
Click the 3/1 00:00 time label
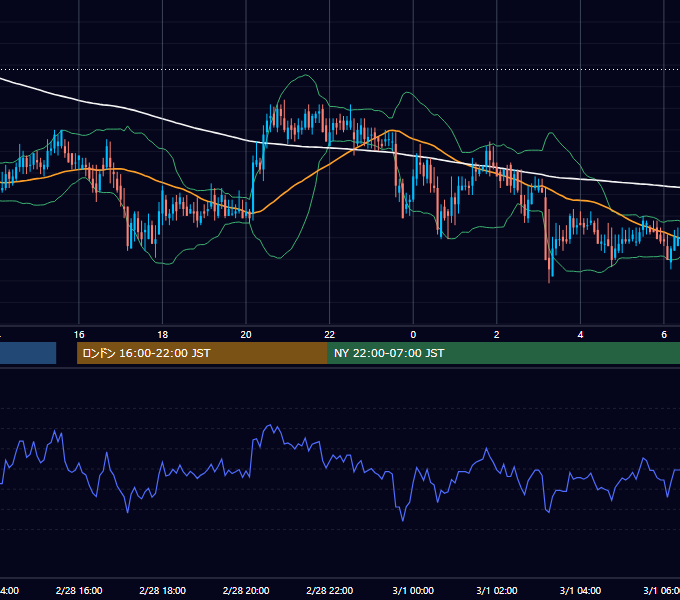(x=413, y=590)
